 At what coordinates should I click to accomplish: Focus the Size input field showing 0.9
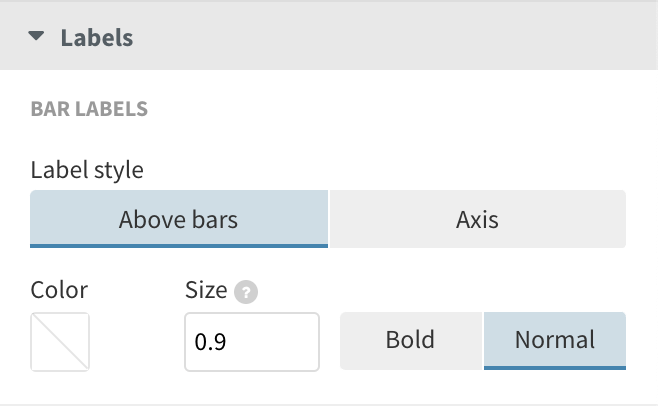tap(250, 342)
